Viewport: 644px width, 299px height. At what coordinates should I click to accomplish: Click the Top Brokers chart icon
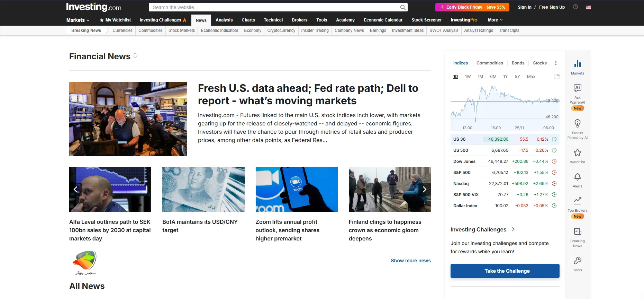click(577, 201)
